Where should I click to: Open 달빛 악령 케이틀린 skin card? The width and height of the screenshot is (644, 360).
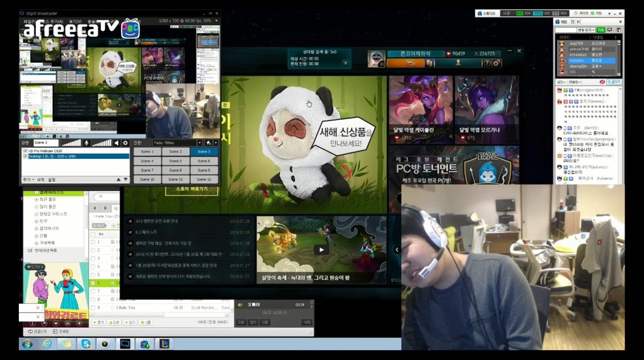tap(420, 109)
